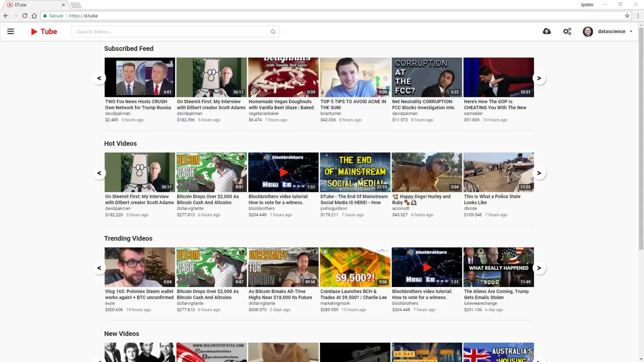Open acromott channel name
Viewport: 644px width, 362px height.
click(x=401, y=208)
